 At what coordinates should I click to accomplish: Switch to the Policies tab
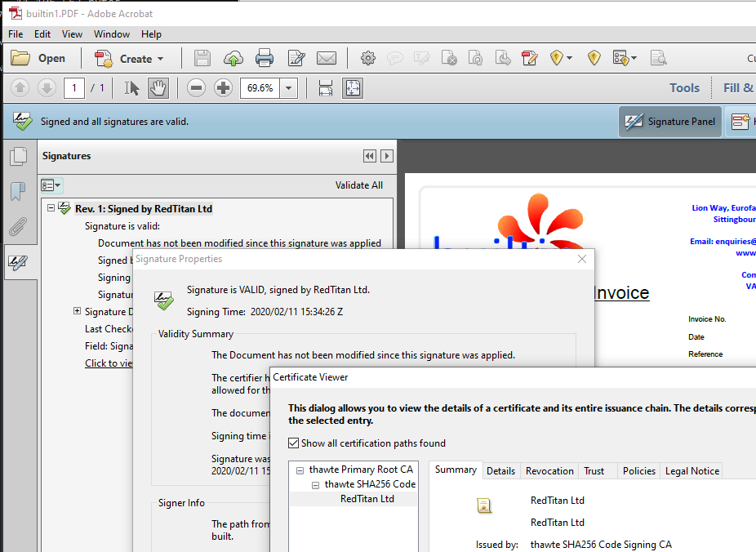pyautogui.click(x=638, y=471)
